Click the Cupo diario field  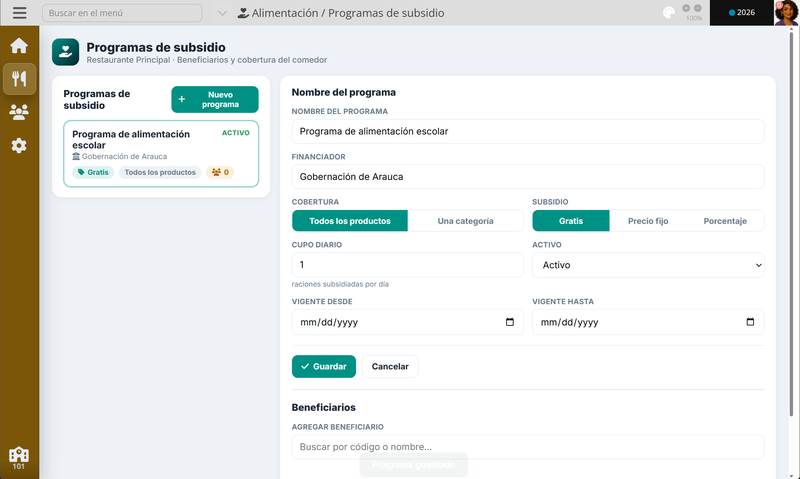click(408, 265)
